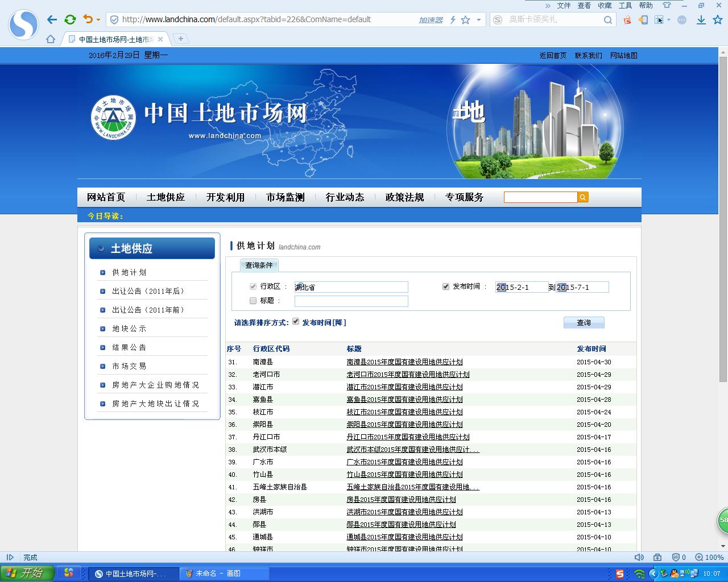Refresh the page with the green reload icon

click(x=70, y=19)
